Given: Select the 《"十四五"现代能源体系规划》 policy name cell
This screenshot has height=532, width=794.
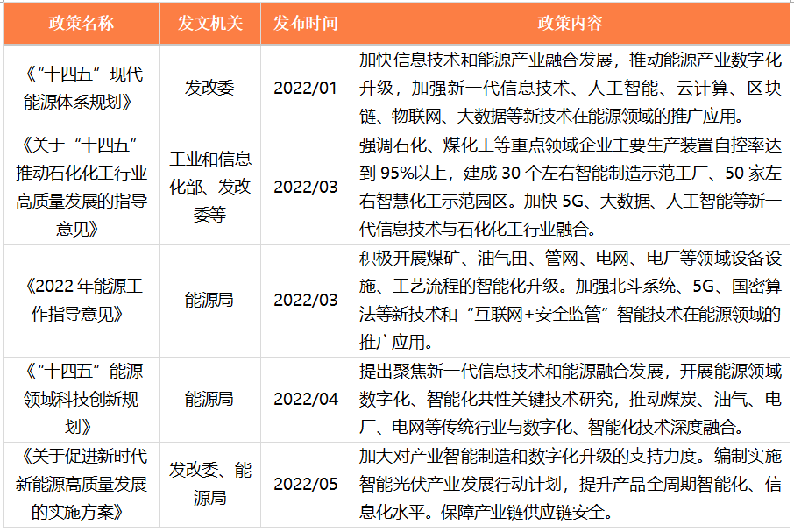Looking at the screenshot, I should pos(81,88).
